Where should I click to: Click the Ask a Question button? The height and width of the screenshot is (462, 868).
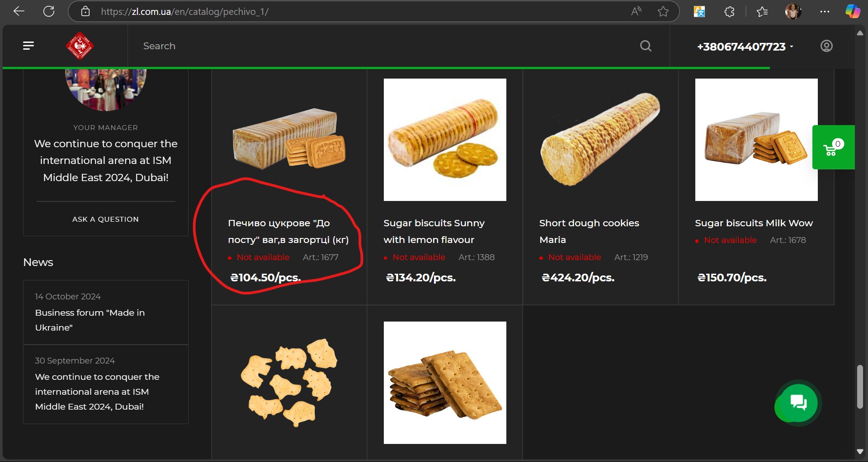tap(105, 219)
